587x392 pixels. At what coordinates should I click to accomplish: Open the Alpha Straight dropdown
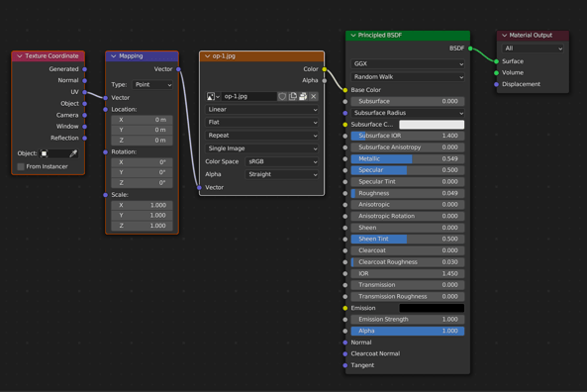(282, 174)
